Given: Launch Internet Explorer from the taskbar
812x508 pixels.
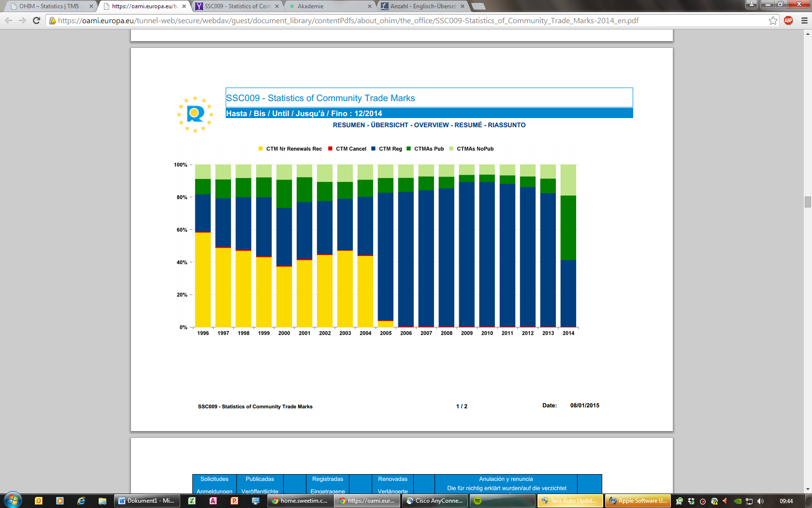Looking at the screenshot, I should 81,501.
